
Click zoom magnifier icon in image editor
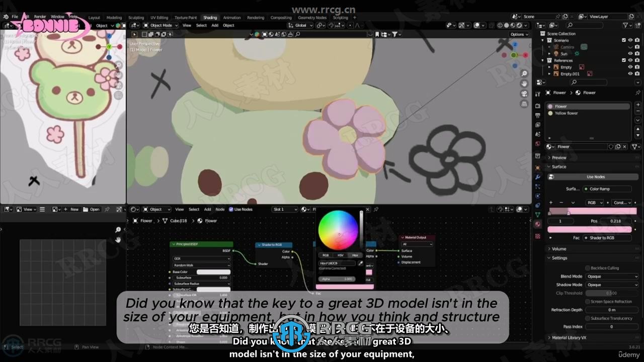pos(118,230)
